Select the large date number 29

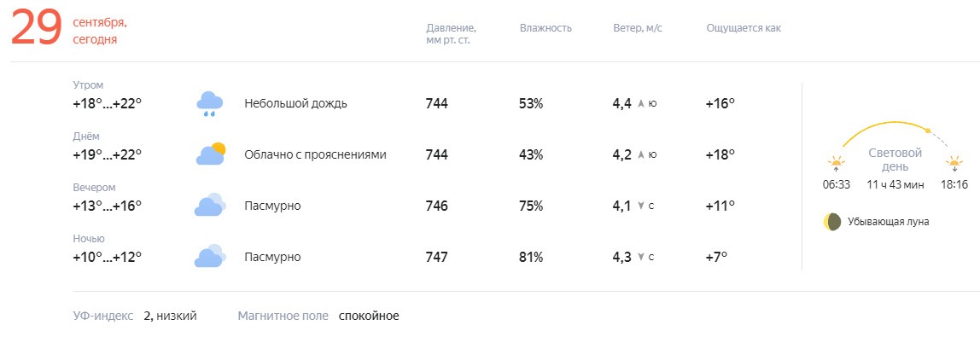click(x=37, y=29)
